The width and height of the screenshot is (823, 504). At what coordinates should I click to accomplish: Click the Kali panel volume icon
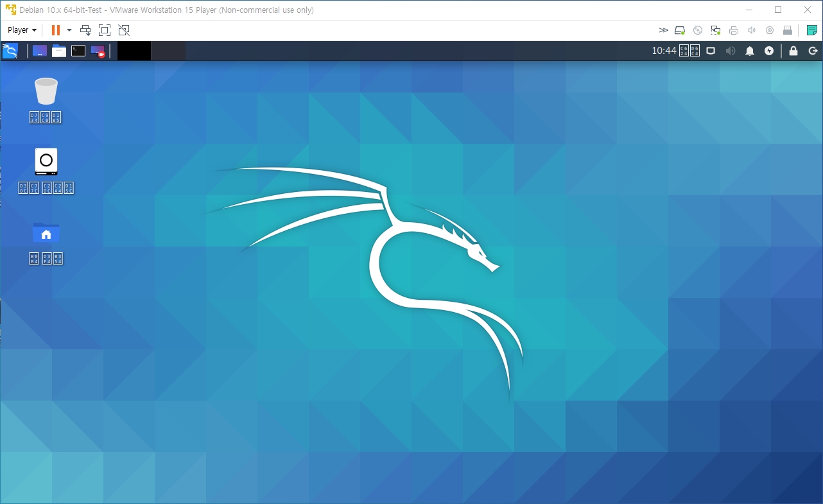coord(730,51)
